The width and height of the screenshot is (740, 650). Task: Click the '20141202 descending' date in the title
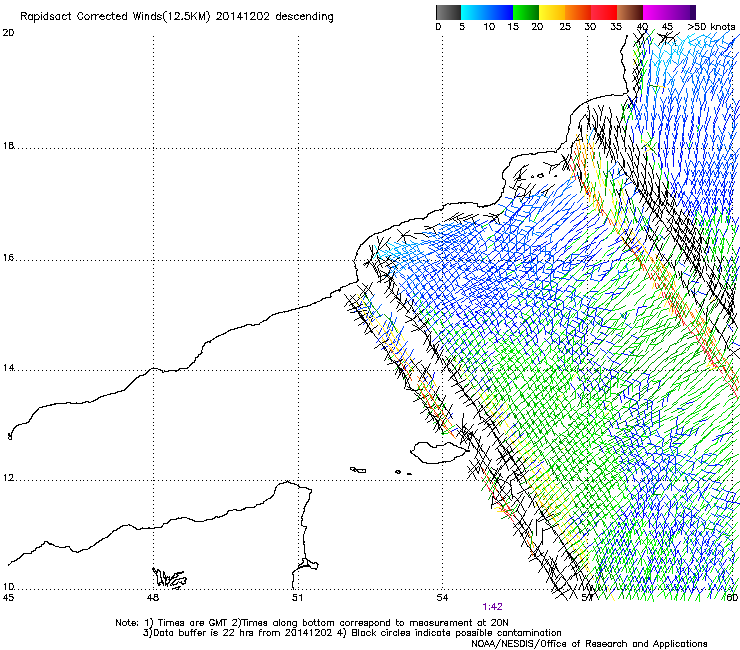tap(275, 17)
